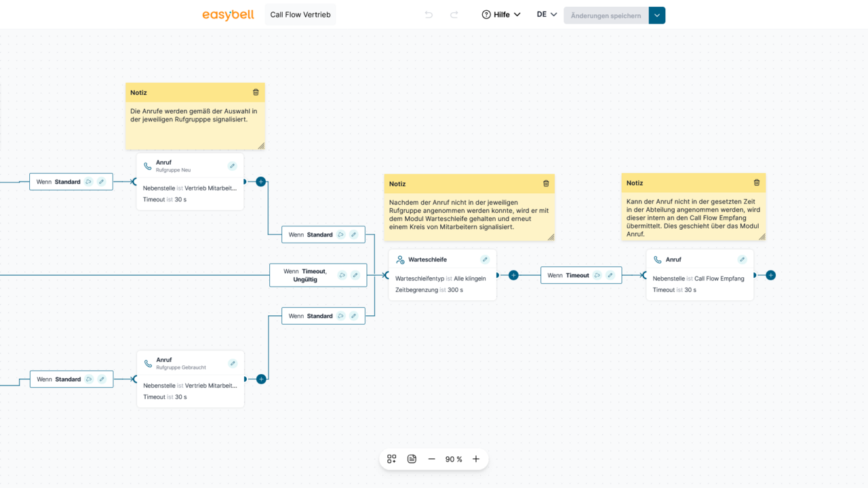Click the add-note icon in bottom toolbar
The image size is (868, 488).
(x=412, y=459)
